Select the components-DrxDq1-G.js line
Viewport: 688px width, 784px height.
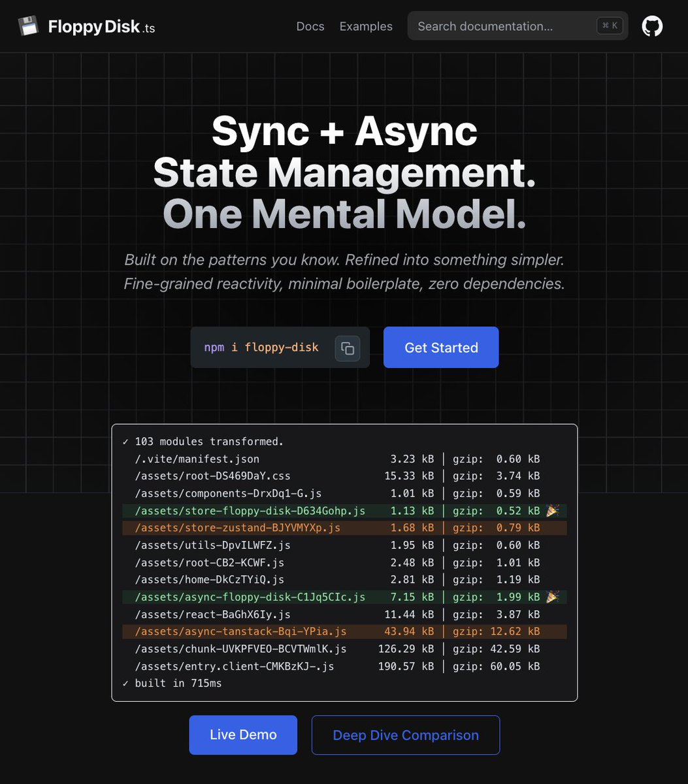[x=344, y=493]
